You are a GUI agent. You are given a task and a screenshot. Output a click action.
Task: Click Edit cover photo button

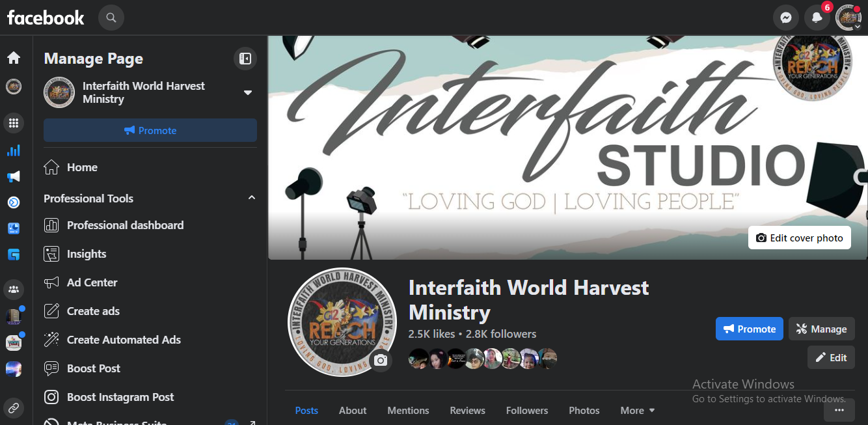pos(799,238)
